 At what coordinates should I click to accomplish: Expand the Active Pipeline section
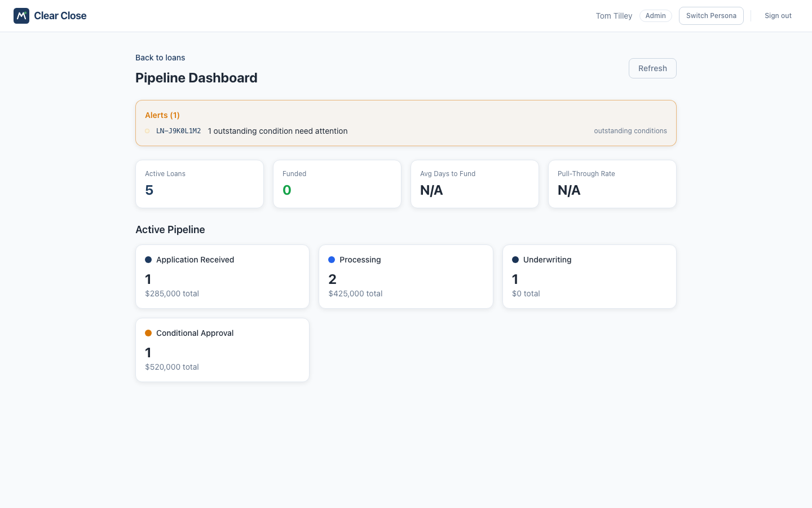(x=170, y=230)
